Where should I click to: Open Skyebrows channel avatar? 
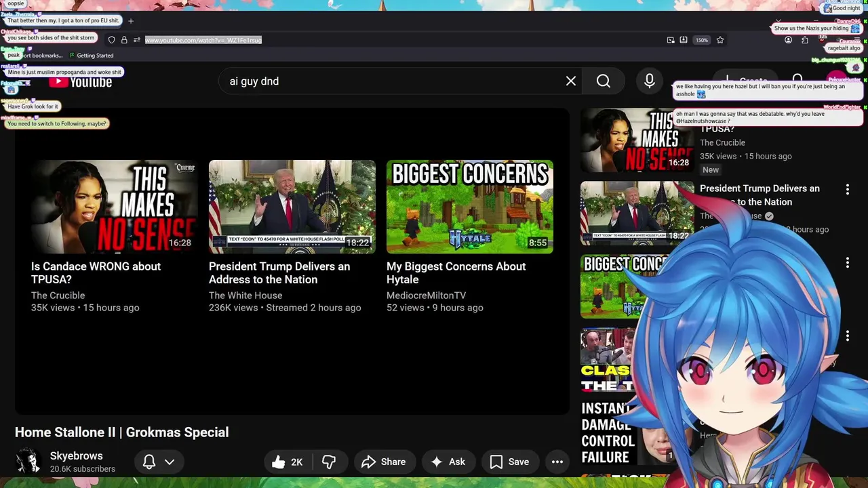click(28, 462)
